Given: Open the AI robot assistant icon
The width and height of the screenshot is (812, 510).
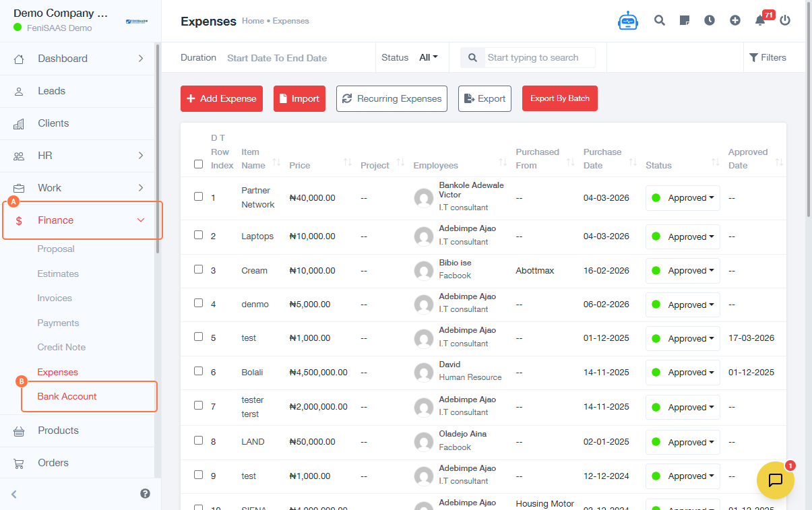Looking at the screenshot, I should [x=627, y=21].
